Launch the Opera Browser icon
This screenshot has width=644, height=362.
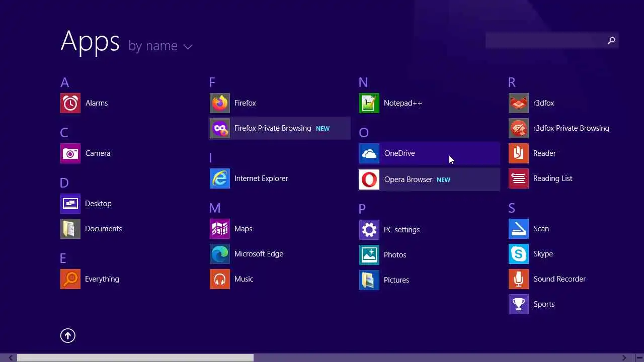tap(369, 179)
